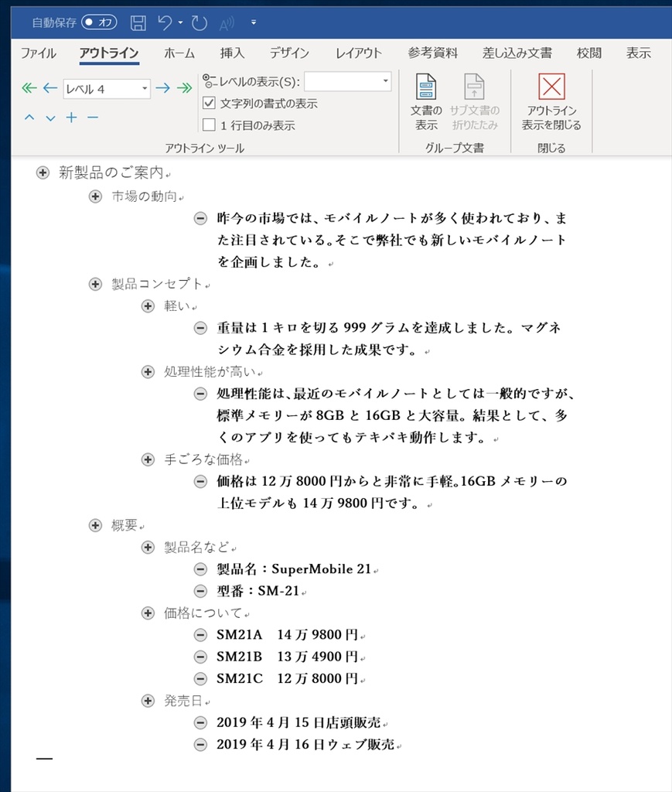Move item down with caret icon
This screenshot has width=672, height=792.
click(50, 118)
